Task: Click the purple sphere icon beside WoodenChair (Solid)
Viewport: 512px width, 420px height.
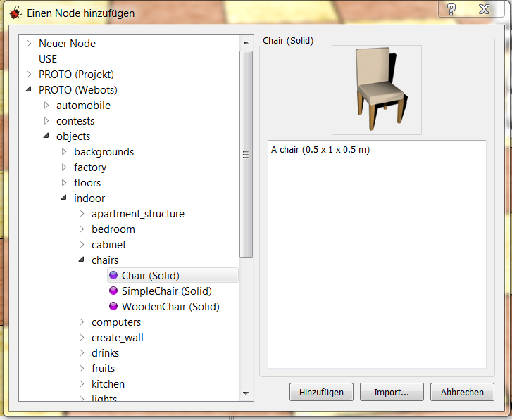Action: point(113,307)
